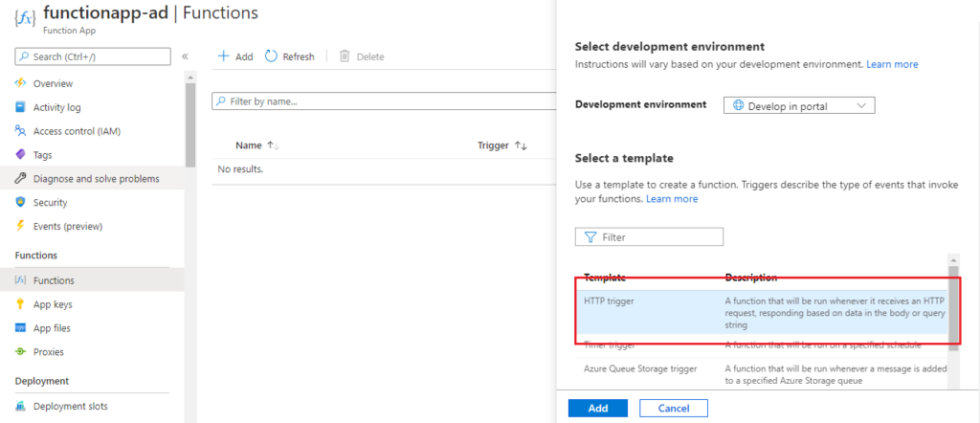Screen dimensions: 980x423
Task: Sort functions by Trigger column
Action: (x=502, y=145)
